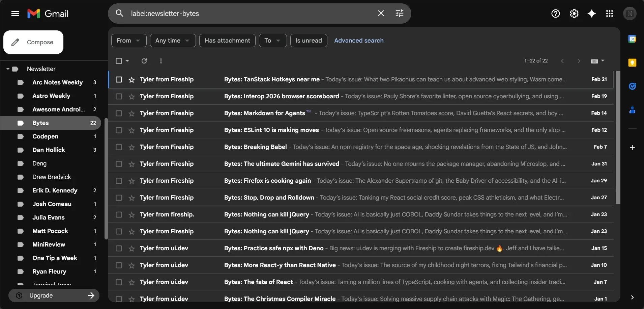Open Google Tasks side panel icon

(x=632, y=86)
